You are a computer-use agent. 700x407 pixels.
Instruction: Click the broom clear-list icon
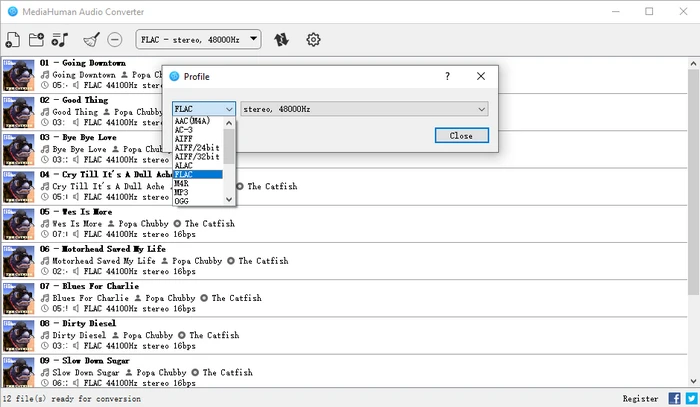point(91,40)
